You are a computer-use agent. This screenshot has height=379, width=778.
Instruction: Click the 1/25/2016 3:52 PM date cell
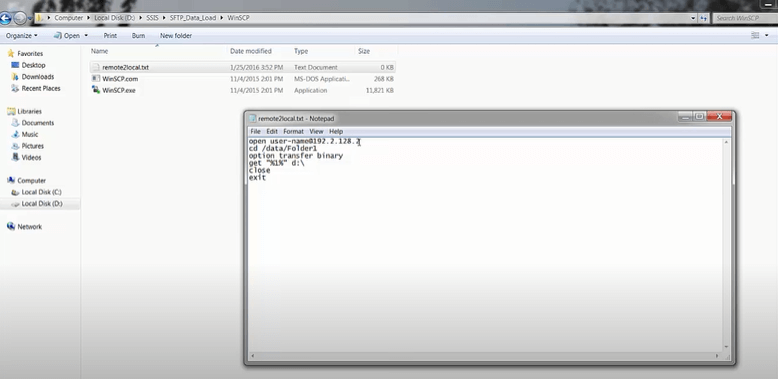pos(257,67)
